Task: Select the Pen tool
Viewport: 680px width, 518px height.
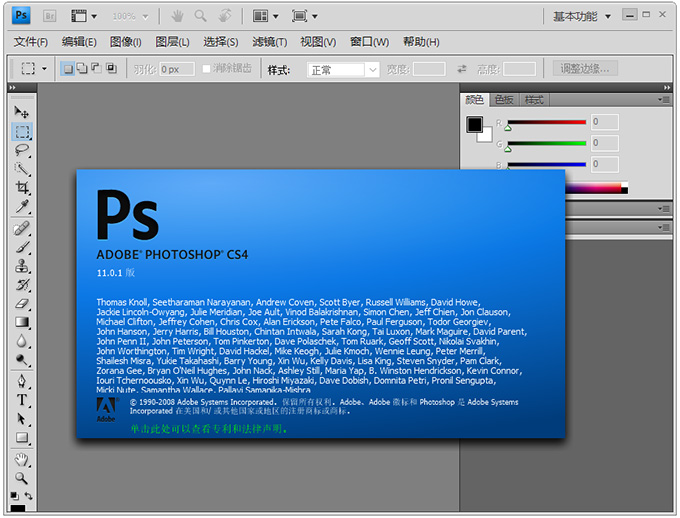Action: [x=22, y=380]
